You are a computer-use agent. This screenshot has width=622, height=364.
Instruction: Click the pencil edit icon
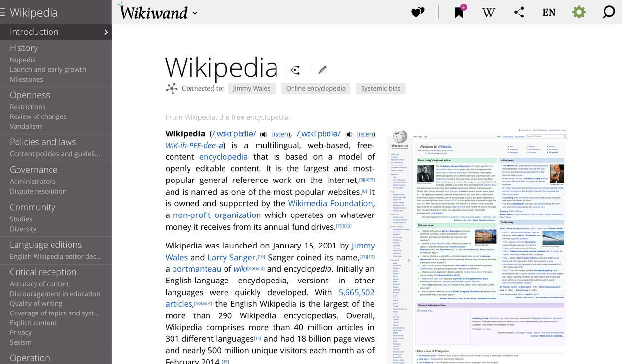[322, 70]
